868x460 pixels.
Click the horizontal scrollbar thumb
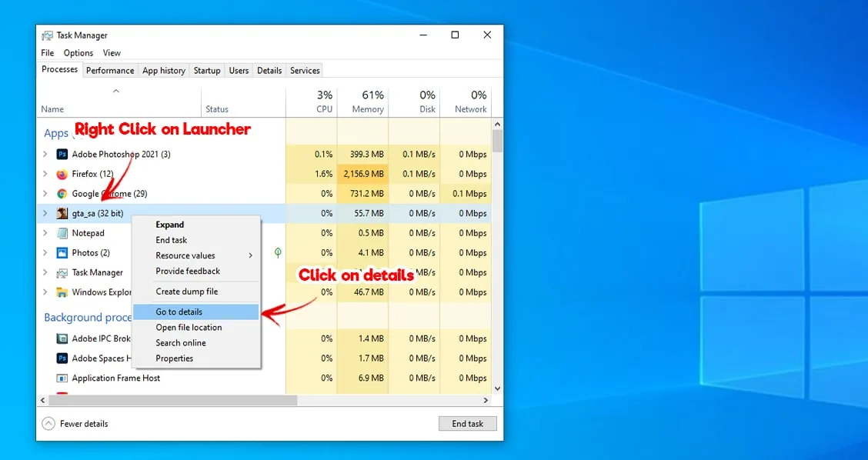coord(172,400)
